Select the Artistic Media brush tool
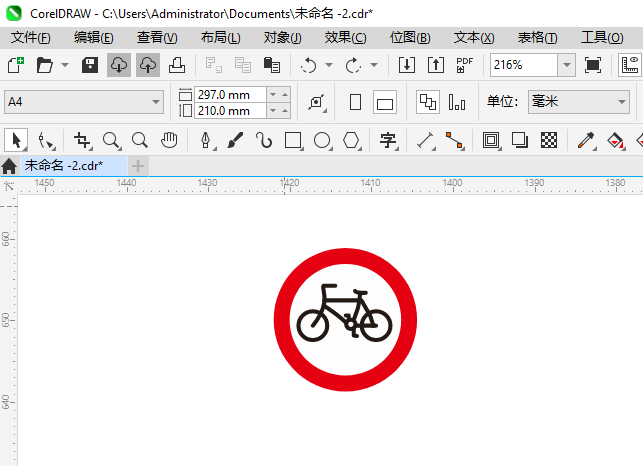The width and height of the screenshot is (643, 466). [235, 140]
